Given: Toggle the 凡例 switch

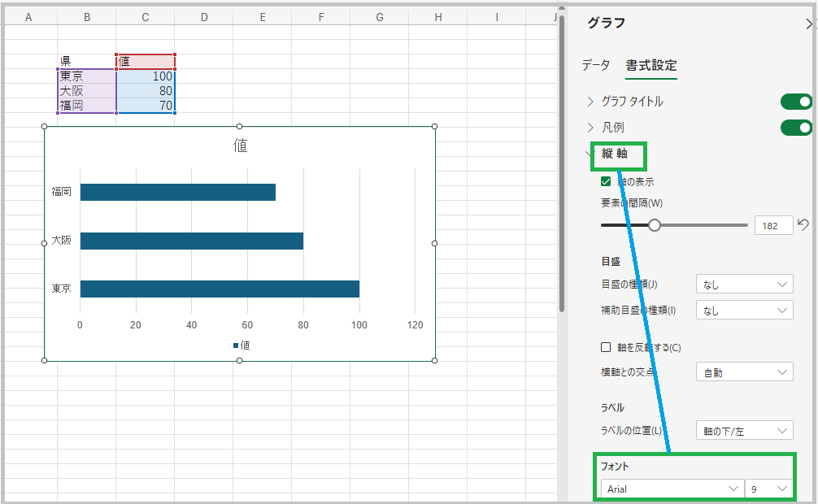Looking at the screenshot, I should point(796,128).
